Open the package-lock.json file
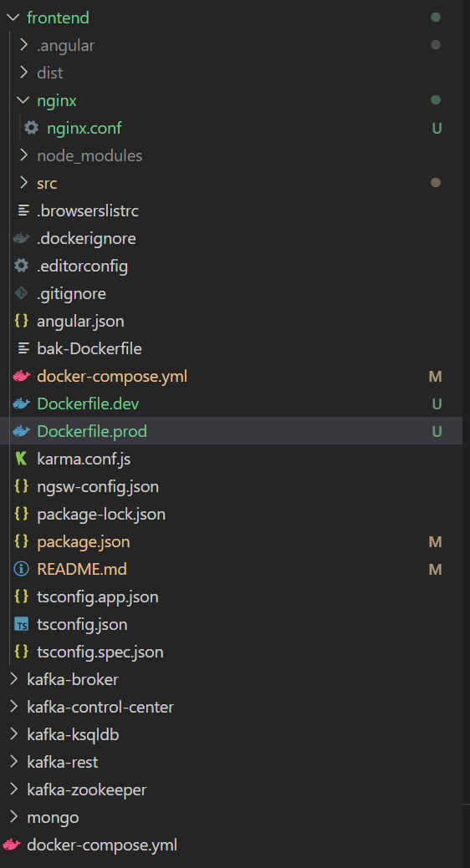 tap(101, 515)
